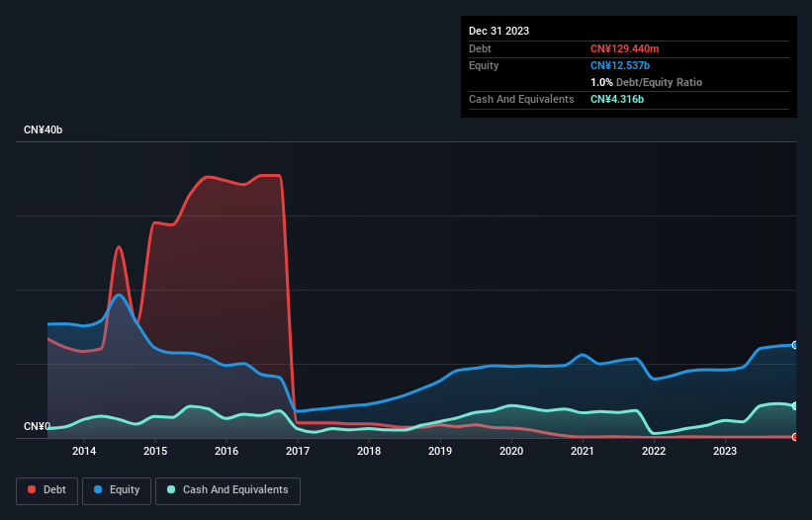Screen dimensions: 812x520
Task: Click the CN¥40b y-axis label
Action: [x=43, y=130]
